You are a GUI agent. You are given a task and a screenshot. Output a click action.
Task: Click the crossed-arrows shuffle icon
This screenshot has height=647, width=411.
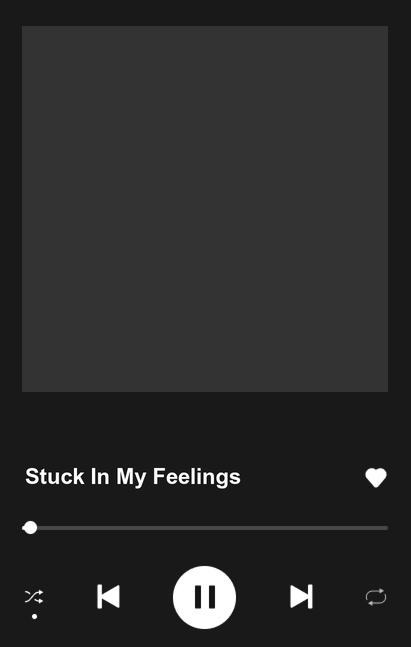click(x=34, y=597)
